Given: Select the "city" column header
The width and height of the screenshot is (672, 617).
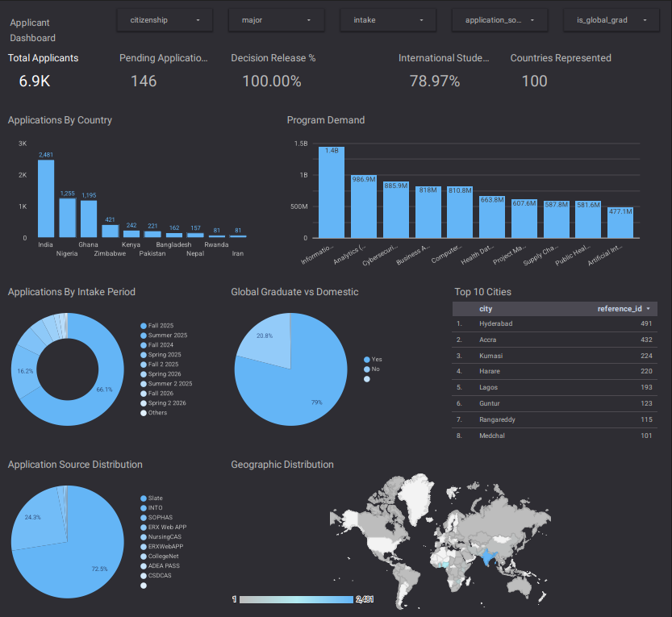Looking at the screenshot, I should click(x=485, y=309).
